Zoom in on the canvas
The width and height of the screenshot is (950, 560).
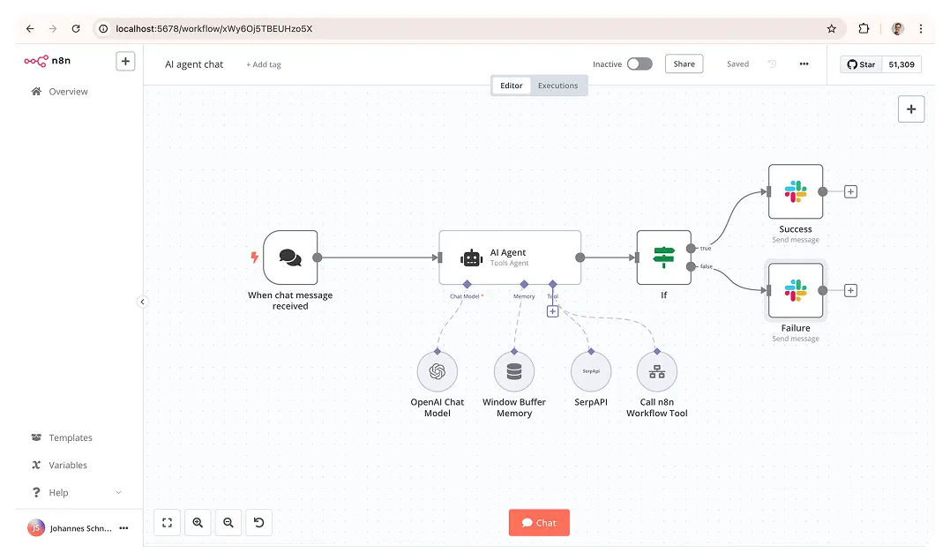[x=198, y=522]
